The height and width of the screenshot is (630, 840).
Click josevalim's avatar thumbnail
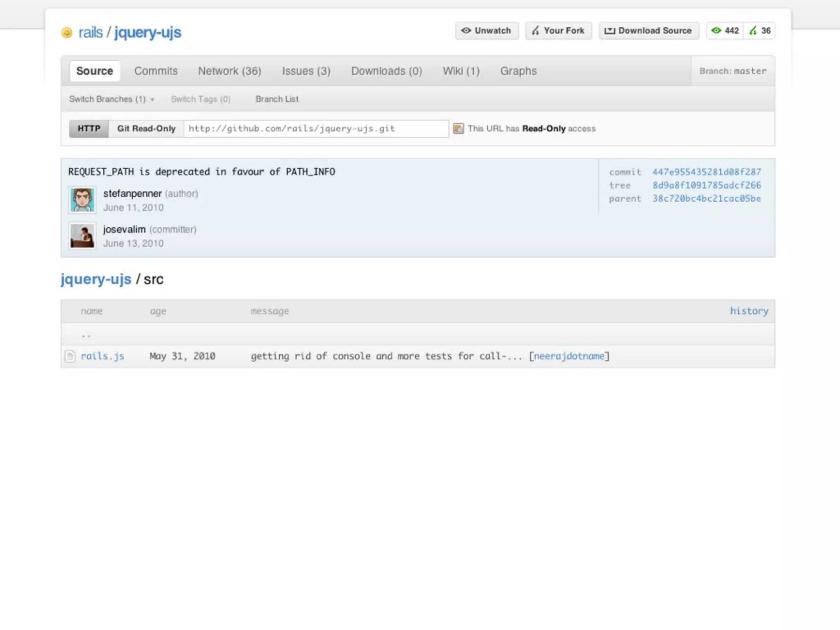pyautogui.click(x=82, y=236)
